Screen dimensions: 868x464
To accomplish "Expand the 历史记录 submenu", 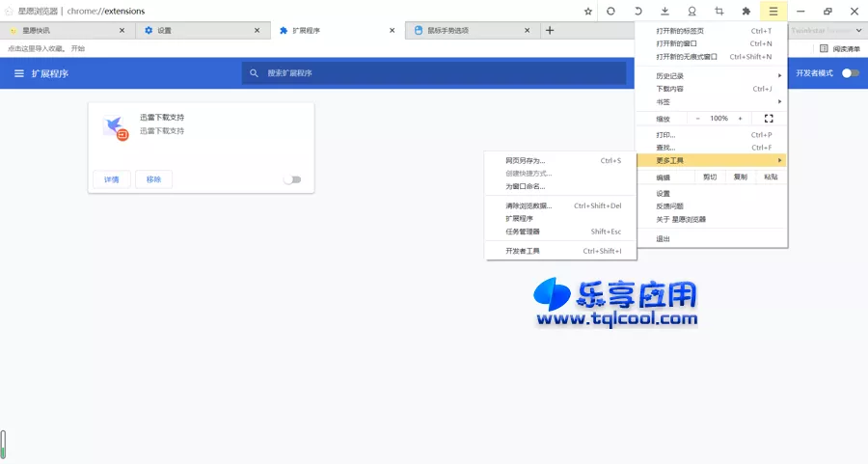I will tap(712, 76).
